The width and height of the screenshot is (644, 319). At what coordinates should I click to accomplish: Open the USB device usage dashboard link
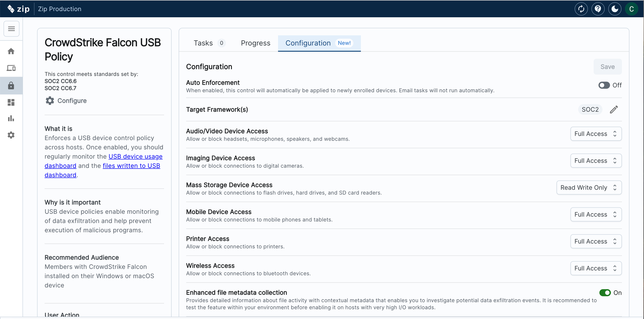click(x=135, y=156)
